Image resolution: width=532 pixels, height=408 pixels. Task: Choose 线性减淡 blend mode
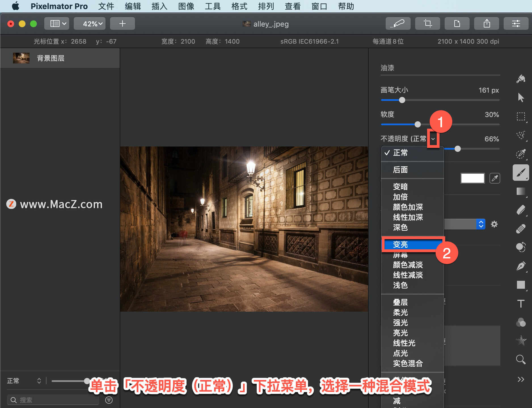click(413, 275)
